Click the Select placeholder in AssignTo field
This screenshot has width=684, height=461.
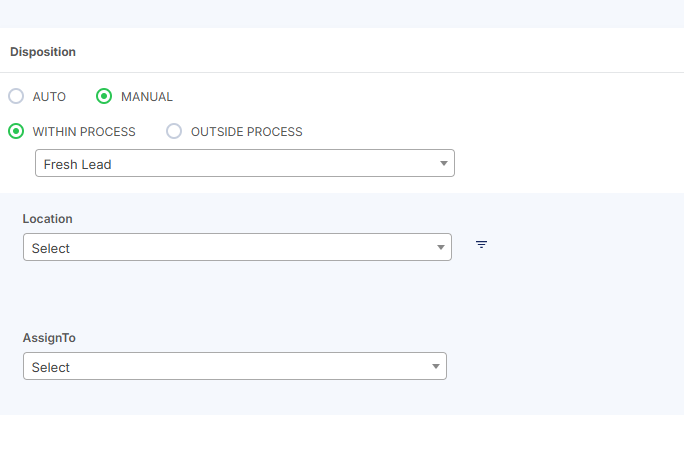(51, 368)
